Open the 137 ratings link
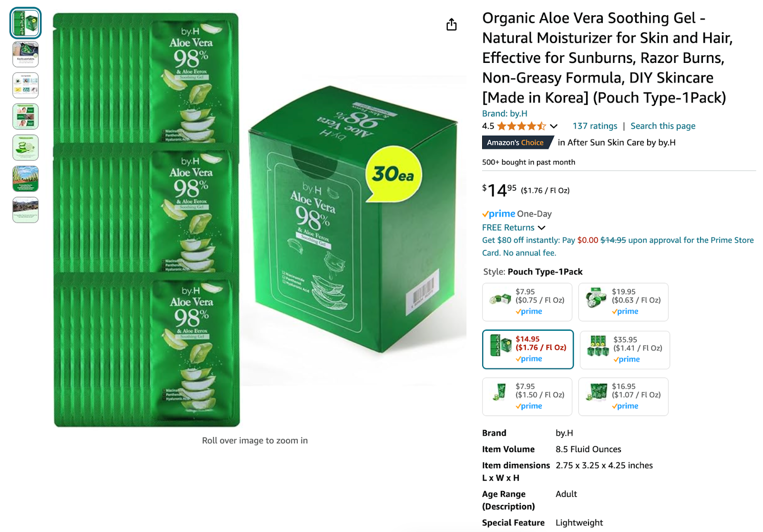This screenshot has width=763, height=532. [595, 125]
